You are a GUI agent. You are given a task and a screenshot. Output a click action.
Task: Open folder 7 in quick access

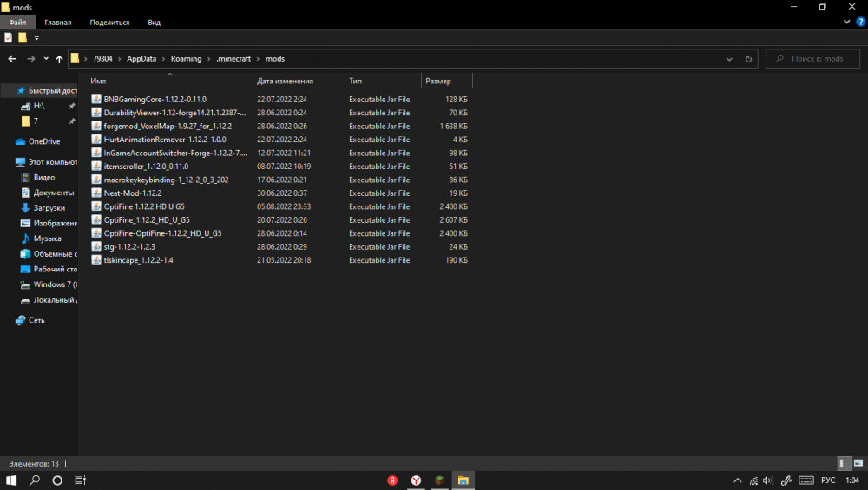[36, 121]
